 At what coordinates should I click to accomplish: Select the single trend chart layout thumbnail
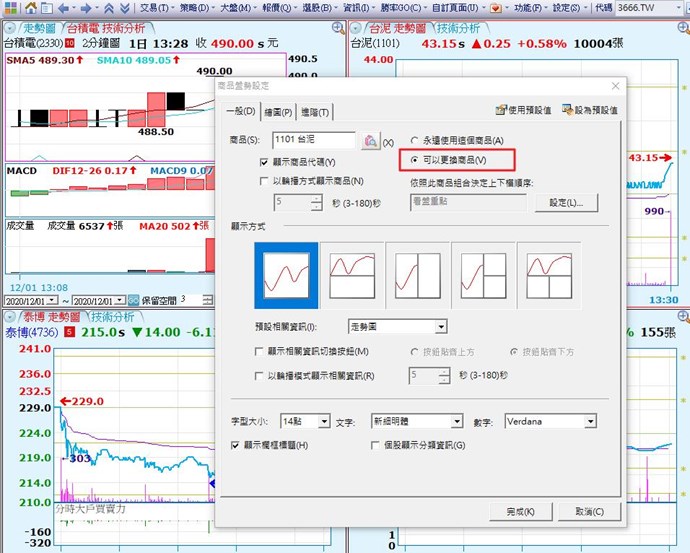(x=286, y=275)
